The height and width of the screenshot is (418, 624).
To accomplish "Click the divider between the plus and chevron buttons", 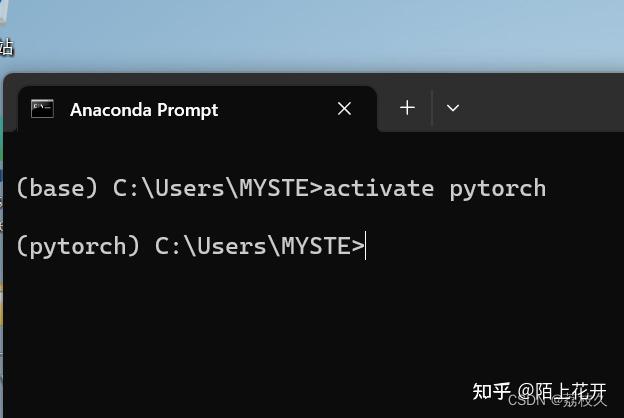I will 432,108.
